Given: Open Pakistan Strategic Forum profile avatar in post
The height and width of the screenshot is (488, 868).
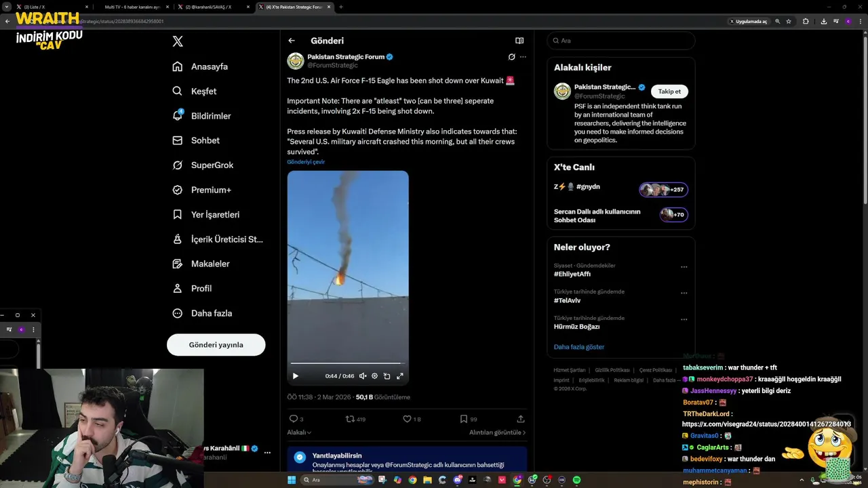Looking at the screenshot, I should coord(296,61).
